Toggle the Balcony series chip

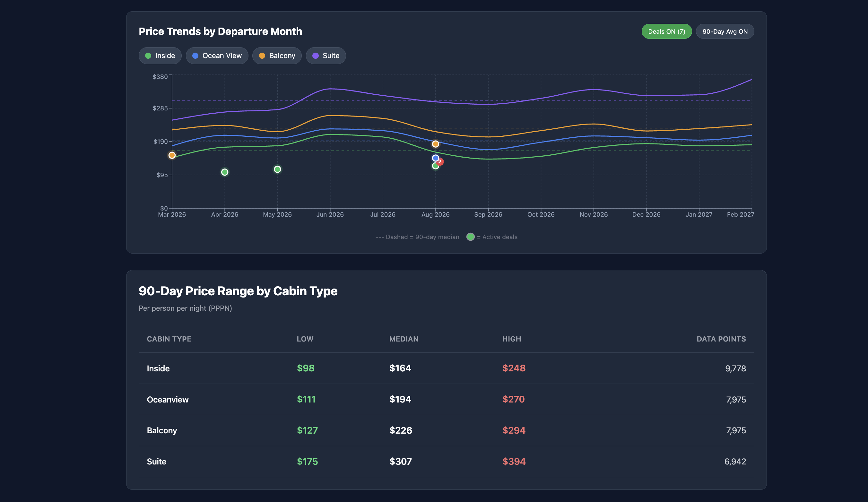pos(277,56)
